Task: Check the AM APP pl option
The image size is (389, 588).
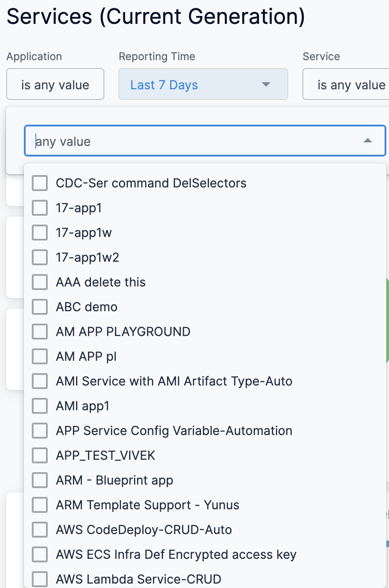Action: point(40,356)
